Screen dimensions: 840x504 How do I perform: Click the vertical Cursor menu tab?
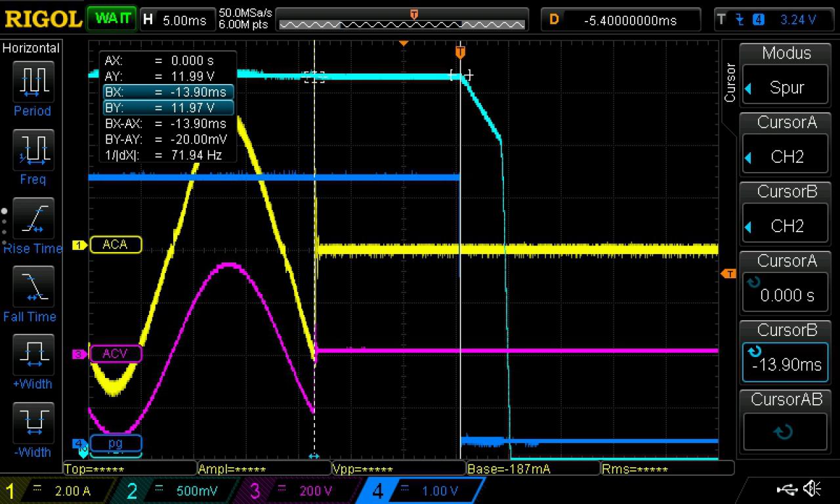coord(730,83)
